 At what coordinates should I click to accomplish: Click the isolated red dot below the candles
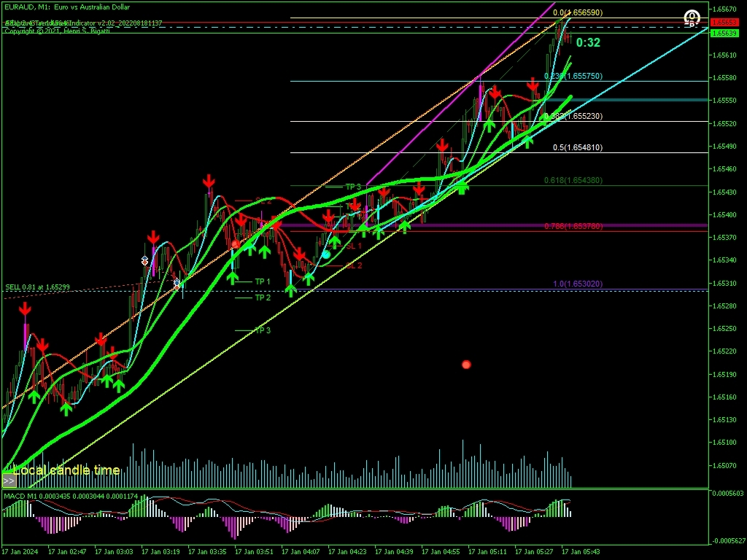[x=466, y=365]
